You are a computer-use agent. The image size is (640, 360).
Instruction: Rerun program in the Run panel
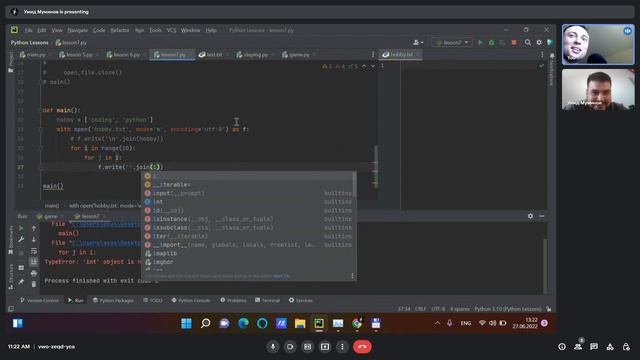click(x=21, y=228)
